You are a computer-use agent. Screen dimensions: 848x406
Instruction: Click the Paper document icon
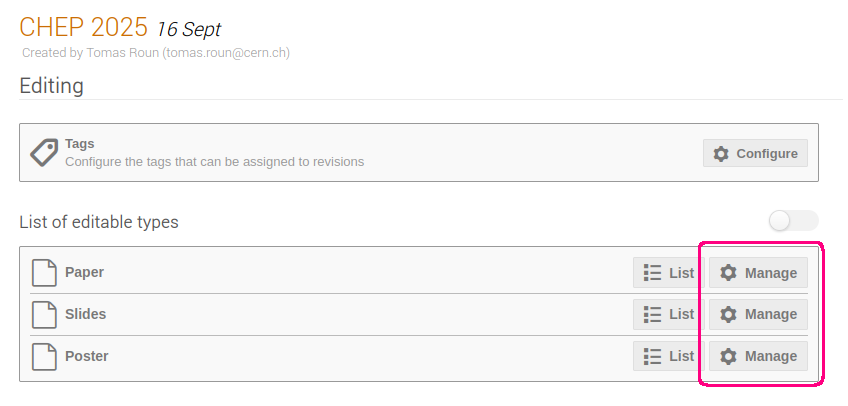pos(44,272)
